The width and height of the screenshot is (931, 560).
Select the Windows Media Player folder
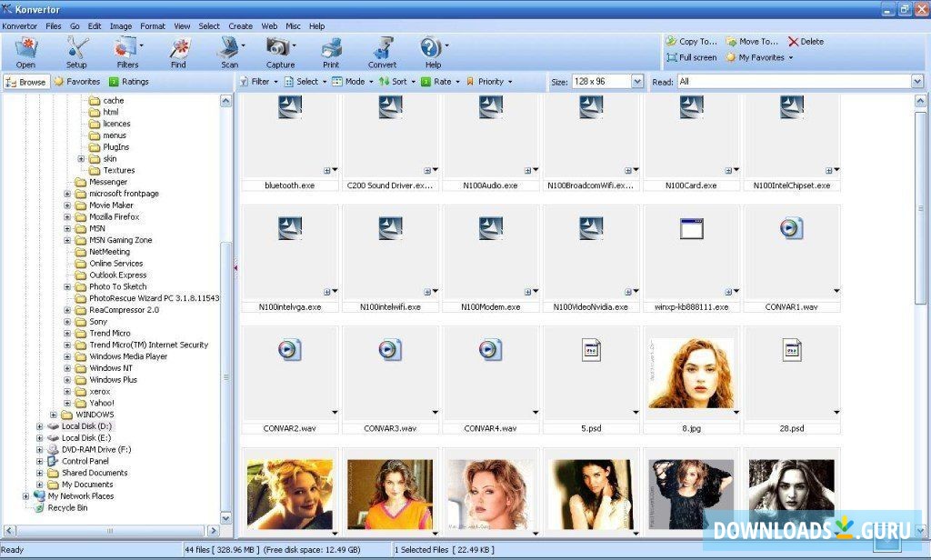128,357
